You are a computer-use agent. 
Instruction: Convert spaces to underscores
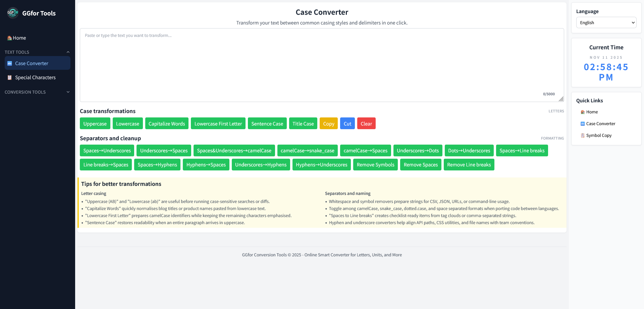tap(107, 150)
